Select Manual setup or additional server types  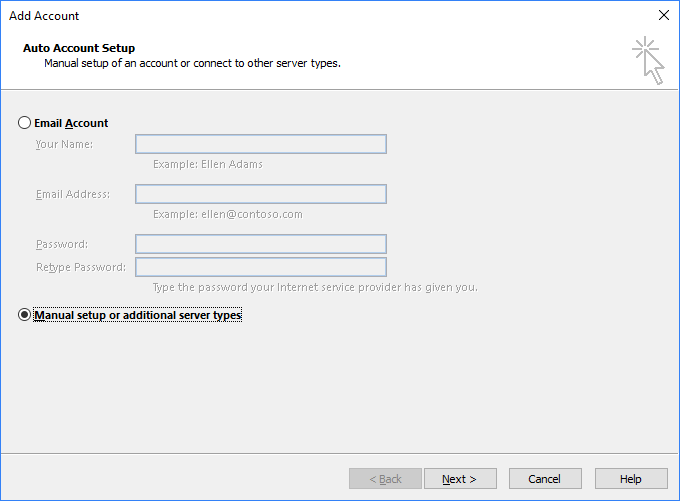25,315
